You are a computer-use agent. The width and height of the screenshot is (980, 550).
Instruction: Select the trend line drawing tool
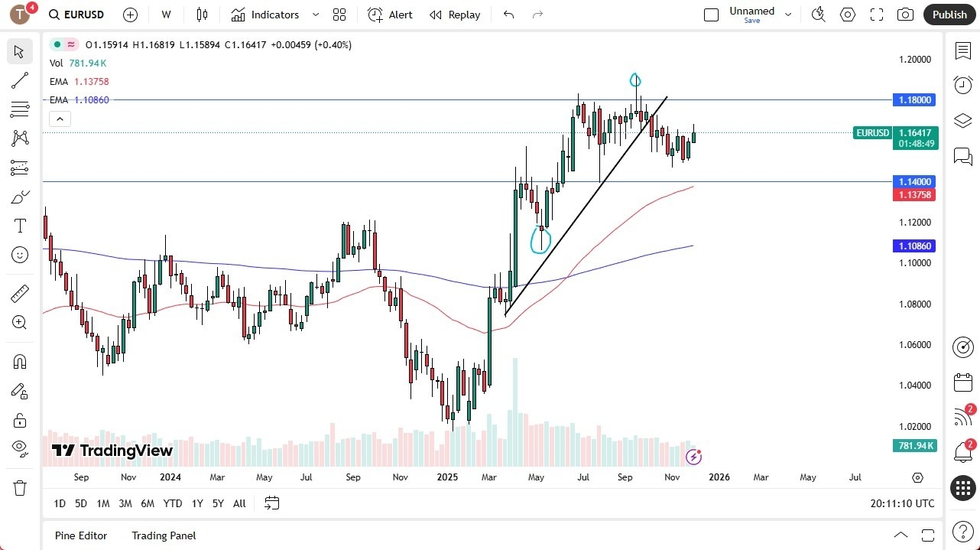pos(19,80)
